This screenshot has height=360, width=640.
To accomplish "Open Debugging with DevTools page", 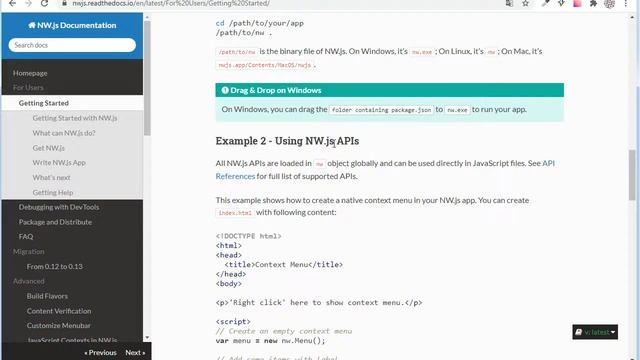I will click(x=59, y=207).
